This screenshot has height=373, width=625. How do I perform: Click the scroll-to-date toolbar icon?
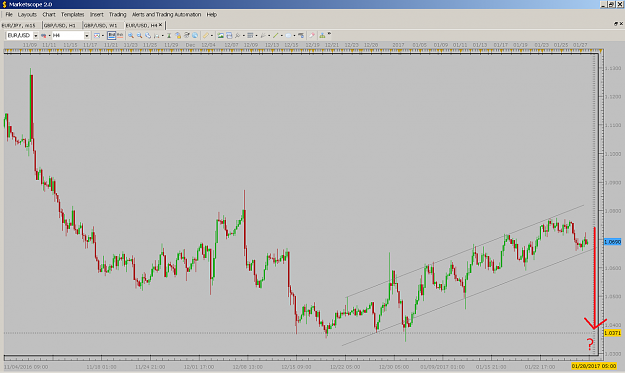tap(157, 35)
